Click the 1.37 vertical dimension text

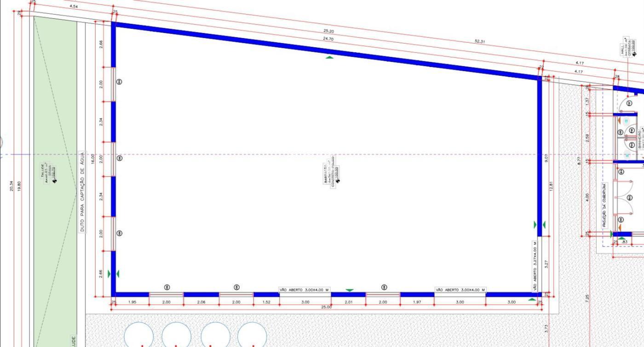pyautogui.click(x=587, y=101)
